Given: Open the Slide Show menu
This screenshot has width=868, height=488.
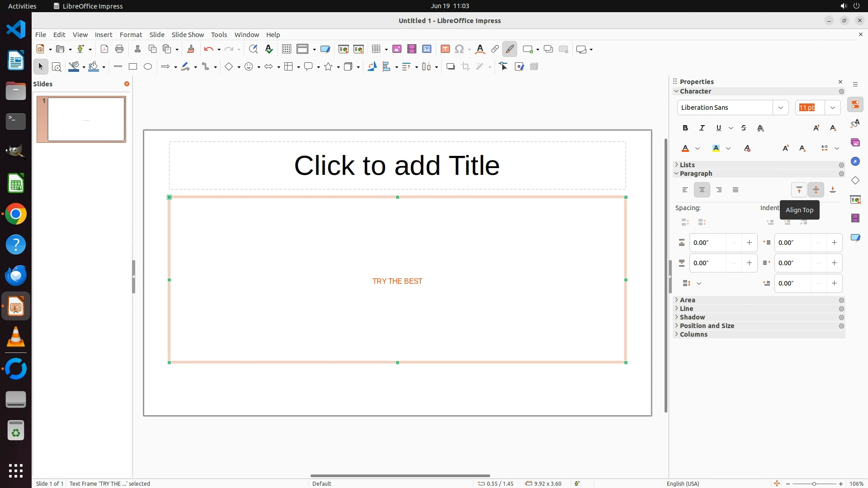Looking at the screenshot, I should 188,34.
